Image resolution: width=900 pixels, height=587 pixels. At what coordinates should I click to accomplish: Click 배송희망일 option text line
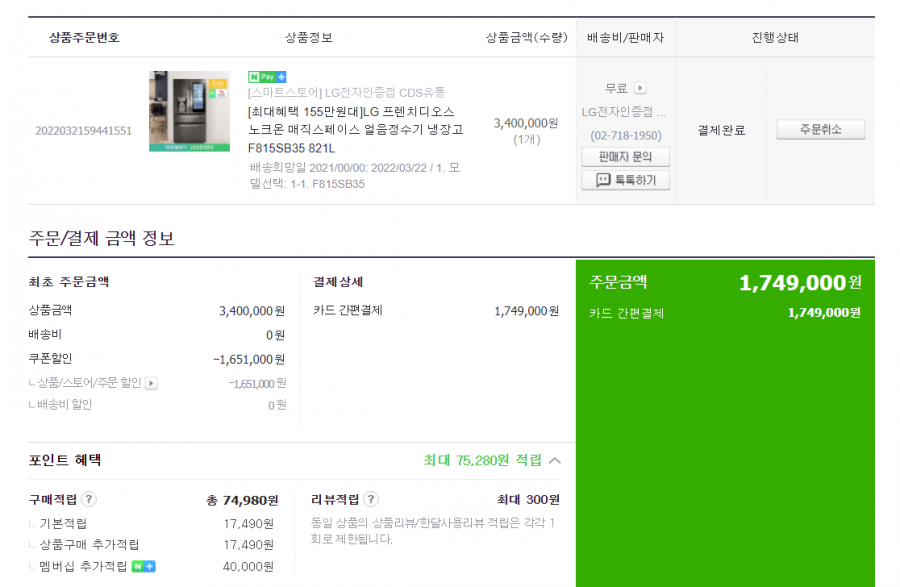pos(355,176)
